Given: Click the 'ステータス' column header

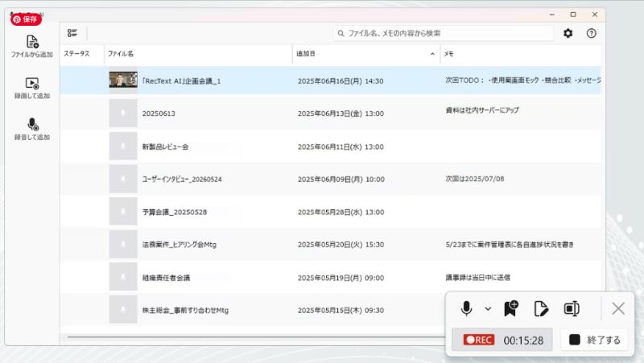Looking at the screenshot, I should [76, 54].
